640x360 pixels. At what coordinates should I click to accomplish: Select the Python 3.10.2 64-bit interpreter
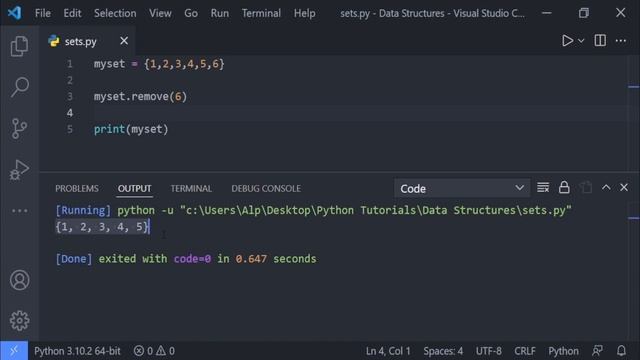[77, 351]
